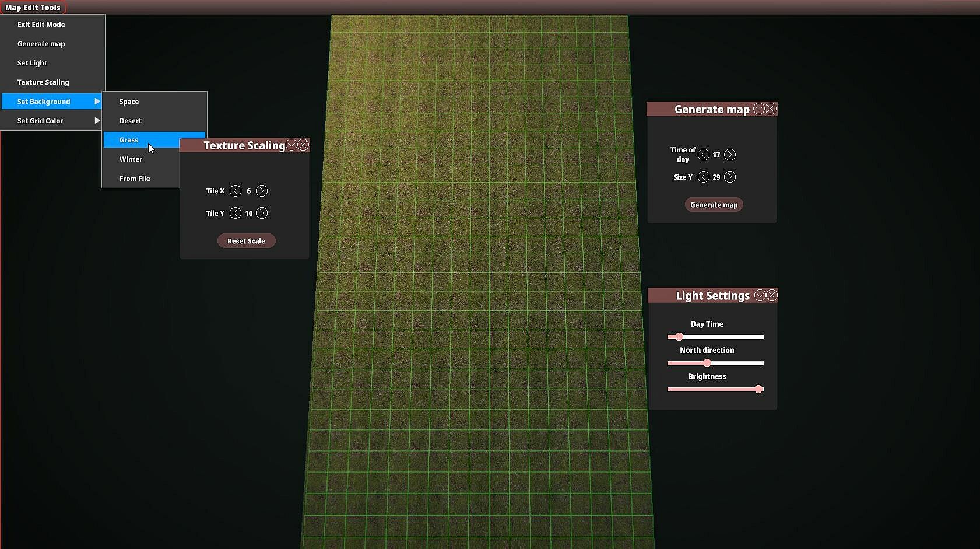Click the Light Settings panel title
The image size is (980, 549).
click(x=712, y=296)
